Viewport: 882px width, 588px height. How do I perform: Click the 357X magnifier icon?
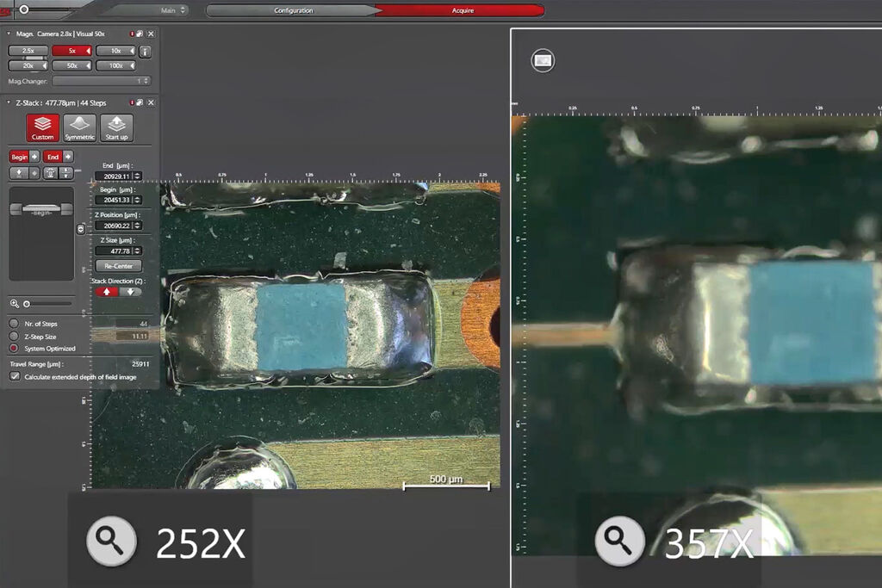coord(619,541)
